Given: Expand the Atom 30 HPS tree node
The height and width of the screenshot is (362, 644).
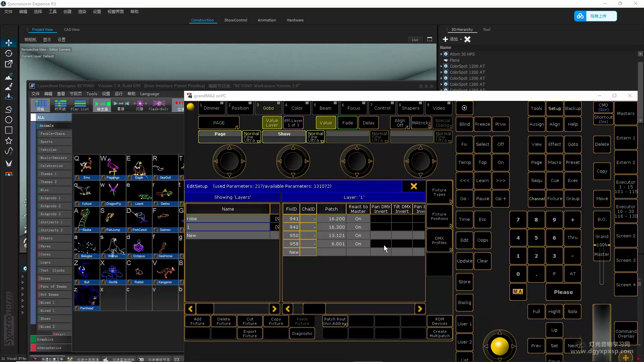Looking at the screenshot, I should coord(441,54).
